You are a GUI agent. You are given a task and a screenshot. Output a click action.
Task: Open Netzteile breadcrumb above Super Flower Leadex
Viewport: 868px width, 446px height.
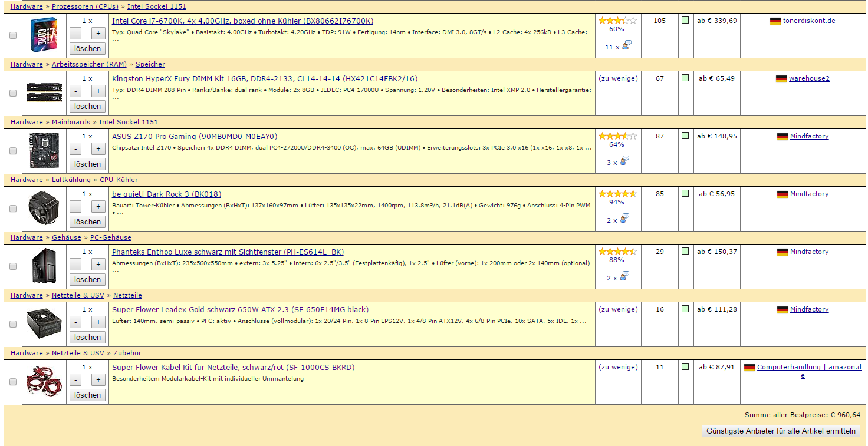click(127, 295)
